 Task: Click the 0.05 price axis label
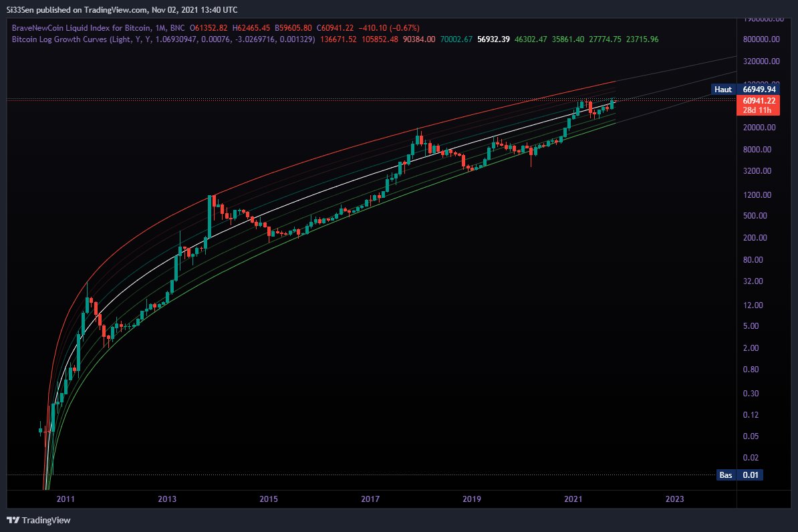click(x=751, y=436)
